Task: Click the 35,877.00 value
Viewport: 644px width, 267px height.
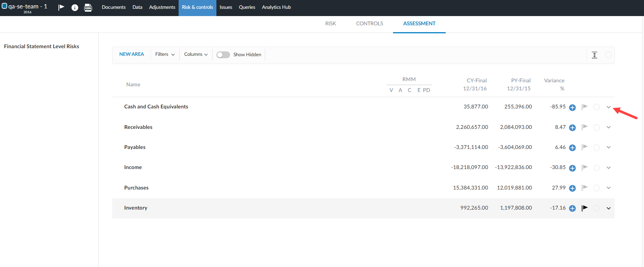Action: coord(476,107)
